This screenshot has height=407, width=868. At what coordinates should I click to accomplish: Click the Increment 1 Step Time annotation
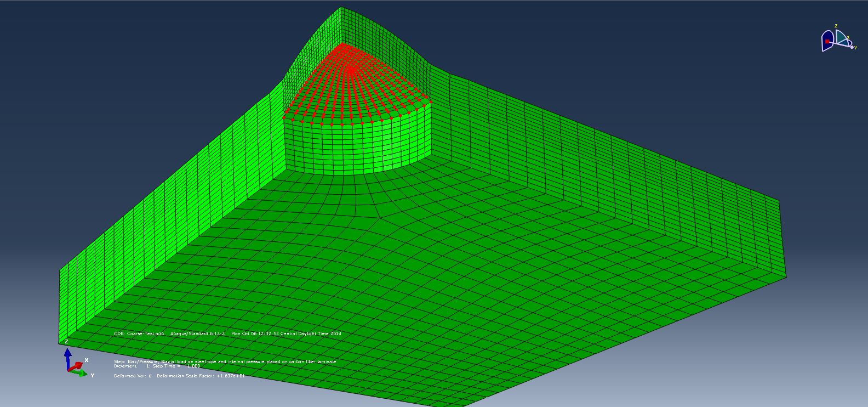pyautogui.click(x=157, y=366)
